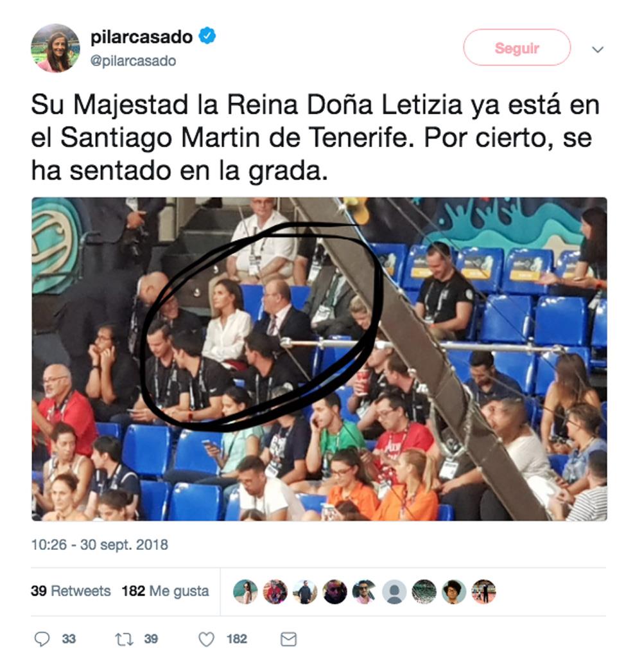The width and height of the screenshot is (642, 672).
Task: Open the fourth liker avatar with sunglasses
Action: click(334, 592)
